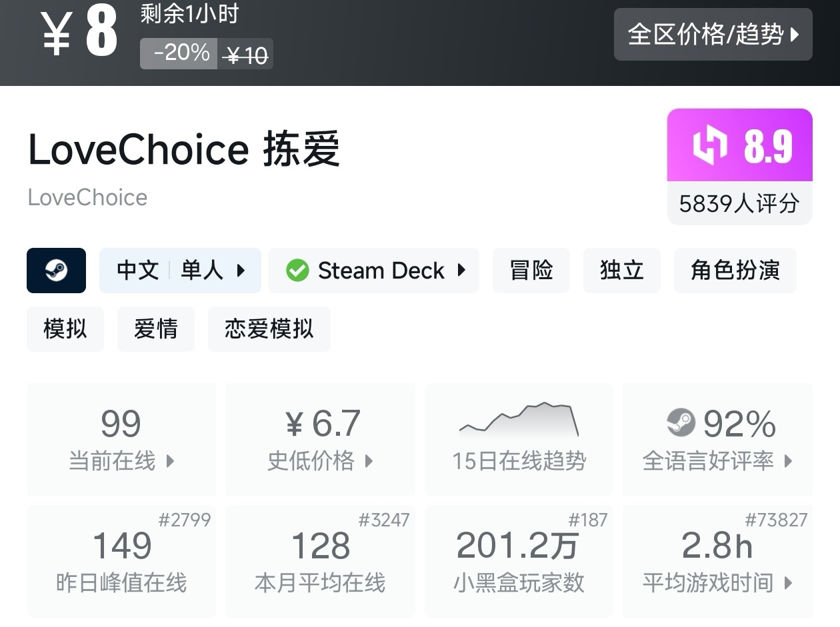Viewport: 840px width, 627px height.
Task: Open 全区价格/趋势 regional price trends
Action: [713, 34]
